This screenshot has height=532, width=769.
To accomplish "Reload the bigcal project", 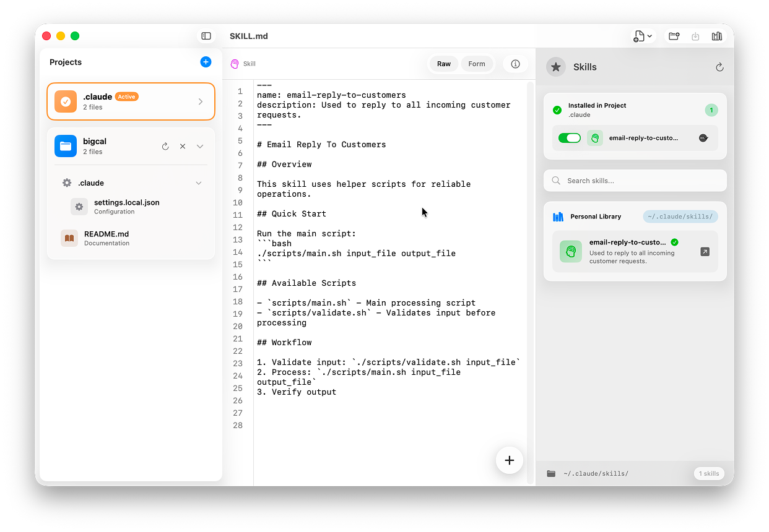I will point(165,147).
